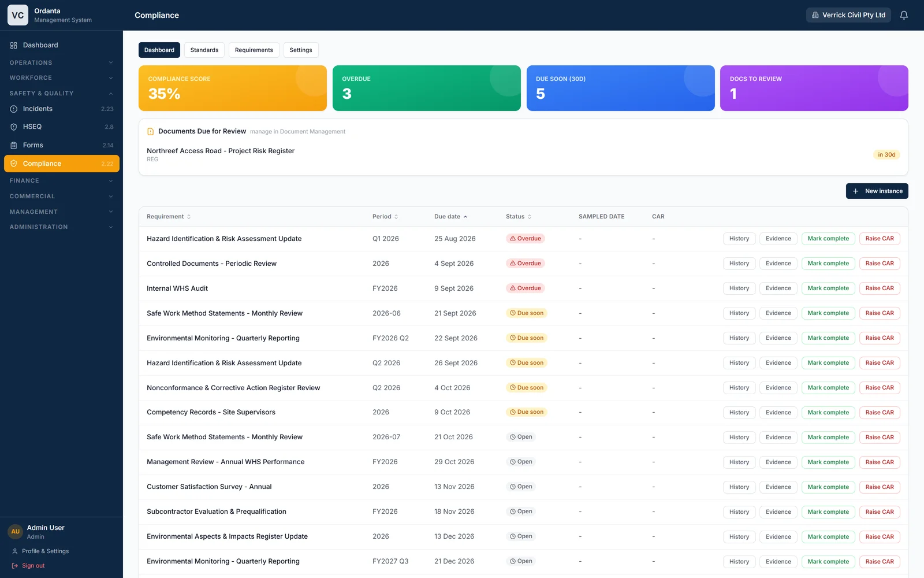Screen dimensions: 924x578
Task: Click the HSEQ shield icon
Action: click(x=14, y=127)
